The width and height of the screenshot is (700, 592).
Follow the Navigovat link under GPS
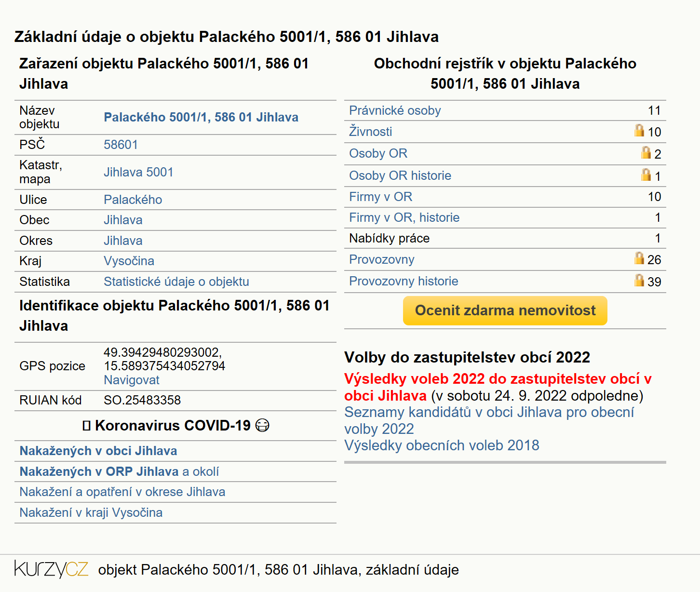tap(132, 380)
